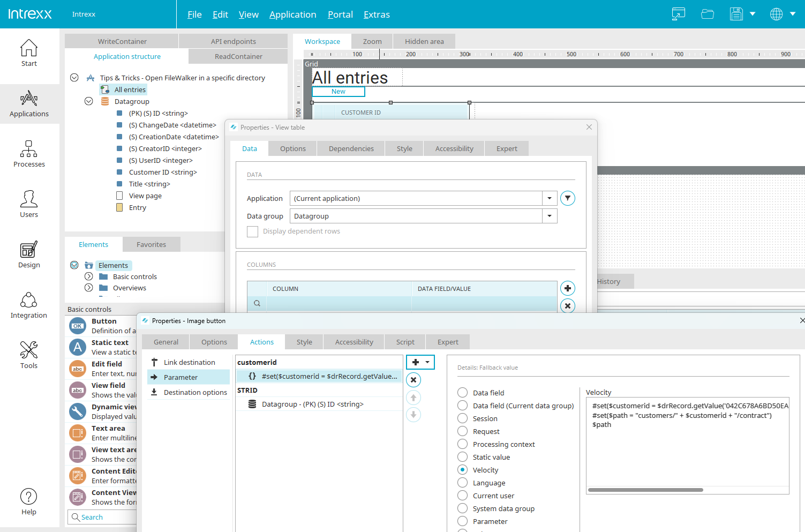Collapse the Elements root node
The width and height of the screenshot is (805, 532).
[74, 265]
